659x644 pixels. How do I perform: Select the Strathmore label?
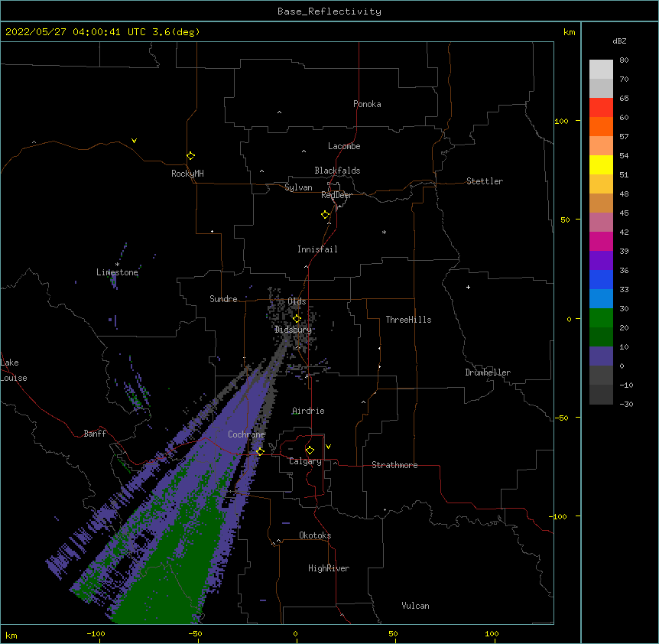[x=394, y=465]
